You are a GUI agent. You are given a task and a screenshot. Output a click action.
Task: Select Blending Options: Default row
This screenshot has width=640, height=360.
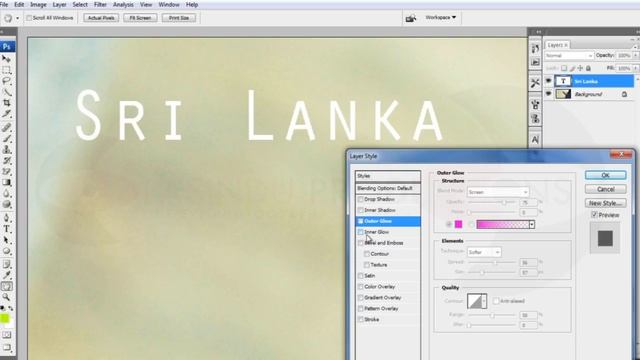click(388, 188)
